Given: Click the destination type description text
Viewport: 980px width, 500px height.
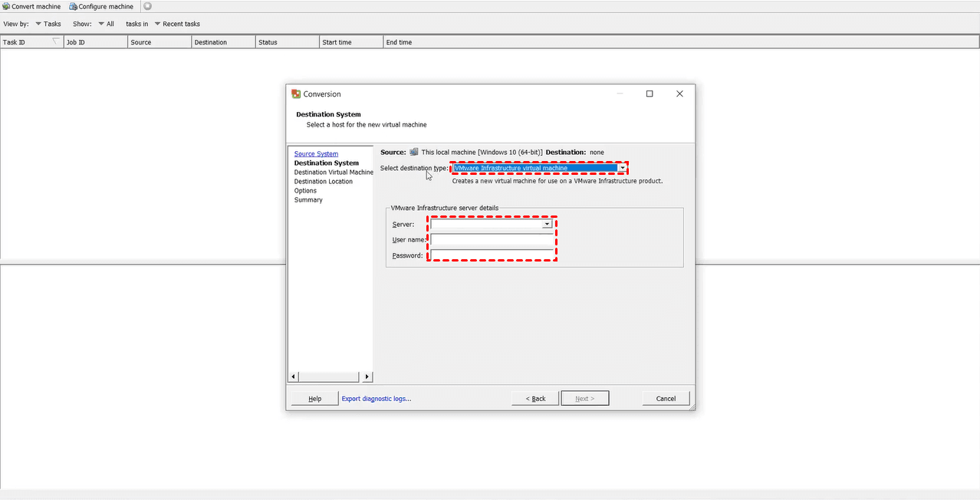Looking at the screenshot, I should coord(557,181).
